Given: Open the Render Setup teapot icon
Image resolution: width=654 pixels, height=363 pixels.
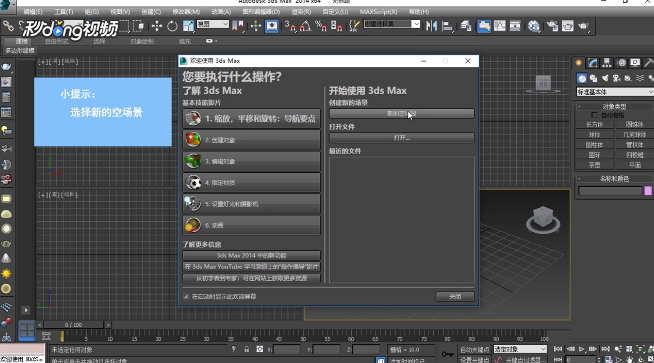Looking at the screenshot, I should [x=552, y=26].
